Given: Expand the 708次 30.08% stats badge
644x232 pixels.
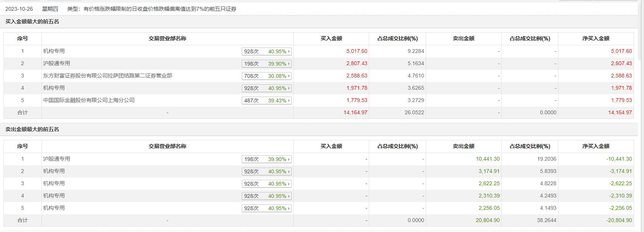Looking at the screenshot, I should click(x=267, y=76).
